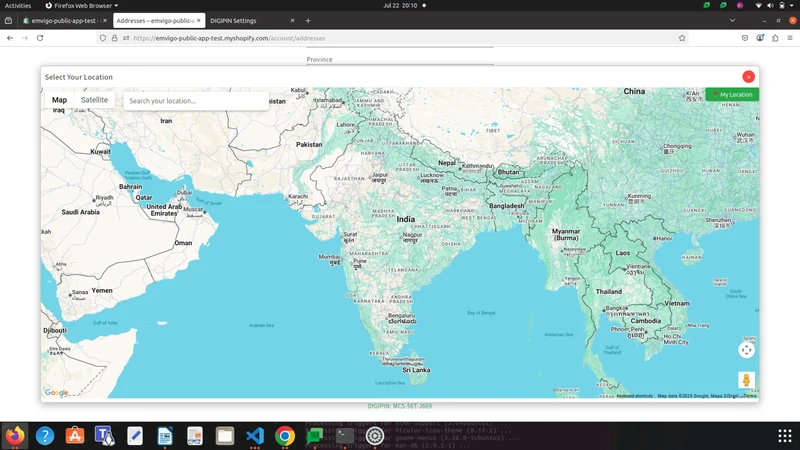Image resolution: width=800 pixels, height=450 pixels.
Task: Open Terminal from the dock
Action: pyautogui.click(x=344, y=436)
